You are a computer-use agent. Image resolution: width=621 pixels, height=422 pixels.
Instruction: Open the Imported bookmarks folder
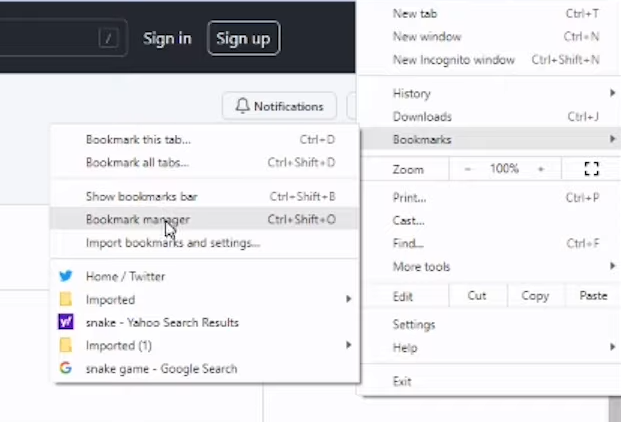205,299
